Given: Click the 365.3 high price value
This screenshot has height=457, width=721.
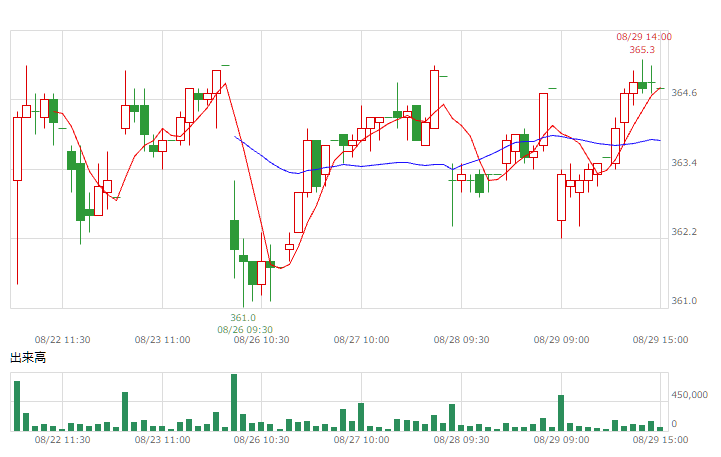Looking at the screenshot, I should coord(642,50).
